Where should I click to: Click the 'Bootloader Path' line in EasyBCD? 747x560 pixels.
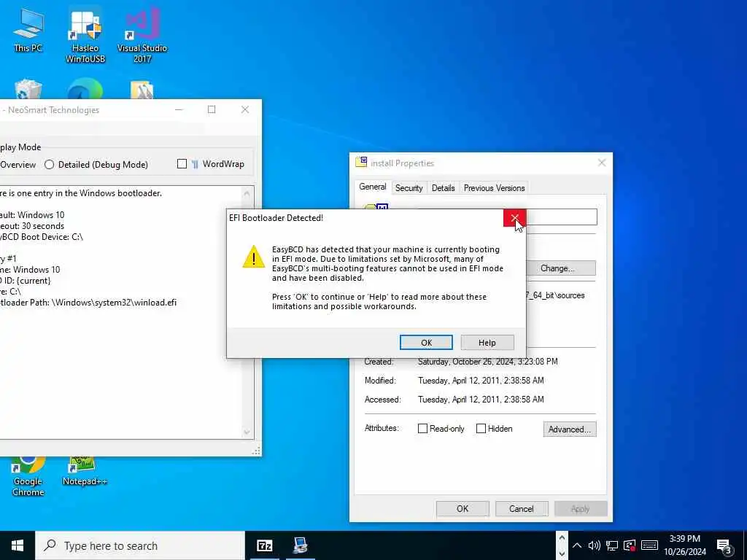[88, 303]
